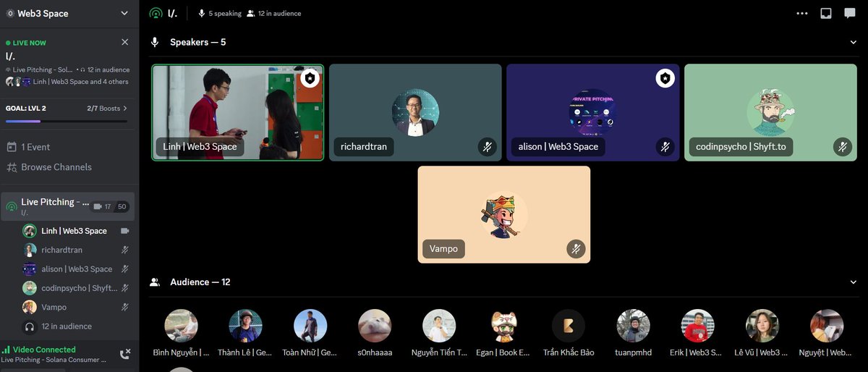Image resolution: width=868 pixels, height=372 pixels.
Task: Select audience member Thành Lê
Action: pos(246,333)
